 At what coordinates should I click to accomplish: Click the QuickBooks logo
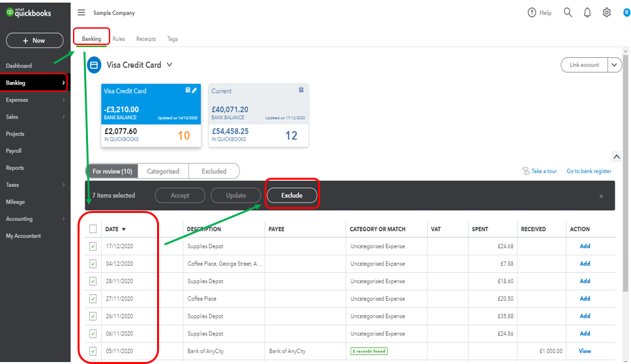pos(29,13)
